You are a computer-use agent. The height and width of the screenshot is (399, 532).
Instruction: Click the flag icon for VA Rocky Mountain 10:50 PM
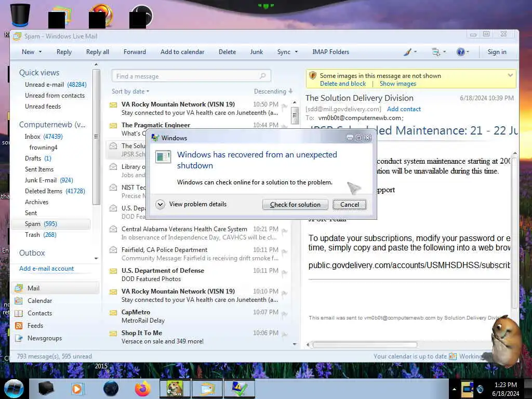click(x=284, y=107)
